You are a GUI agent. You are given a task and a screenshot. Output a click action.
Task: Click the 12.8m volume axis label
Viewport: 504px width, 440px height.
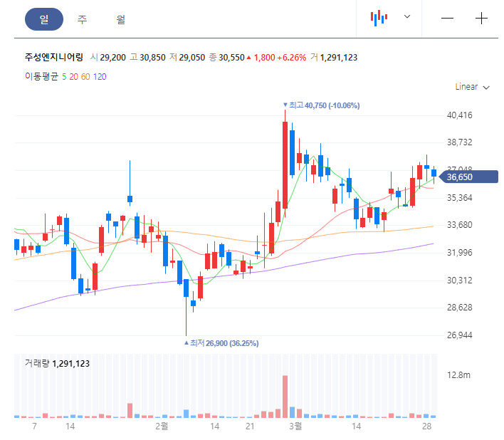458,375
